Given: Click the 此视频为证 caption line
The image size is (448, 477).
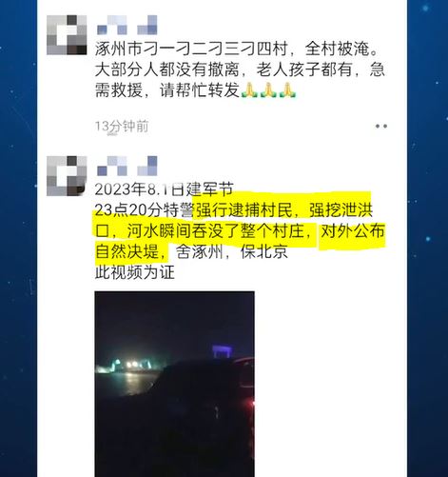Looking at the screenshot, I should pyautogui.click(x=135, y=272).
